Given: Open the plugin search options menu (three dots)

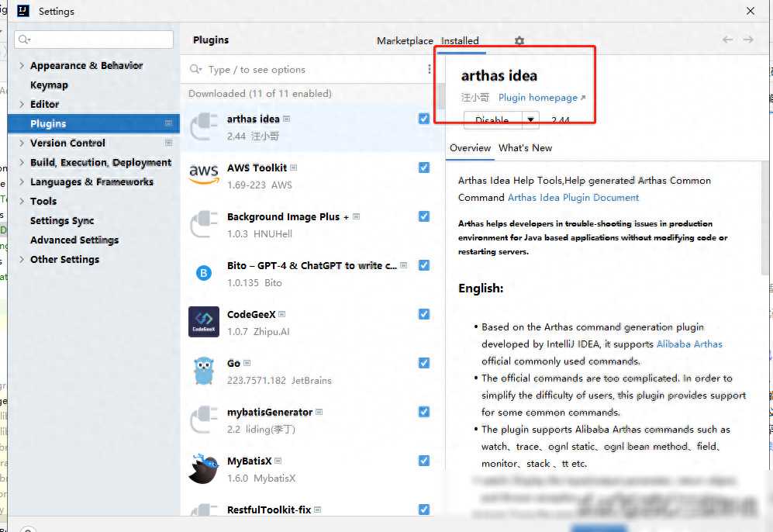Looking at the screenshot, I should (x=430, y=70).
